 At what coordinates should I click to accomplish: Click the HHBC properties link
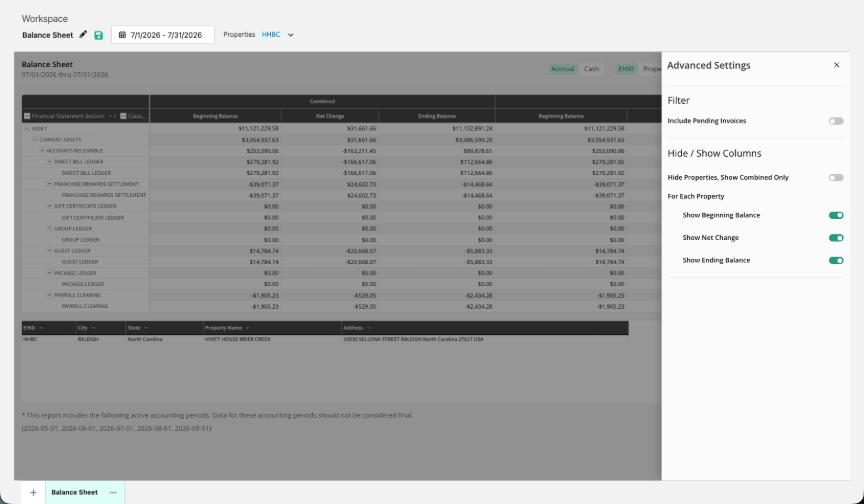[271, 35]
